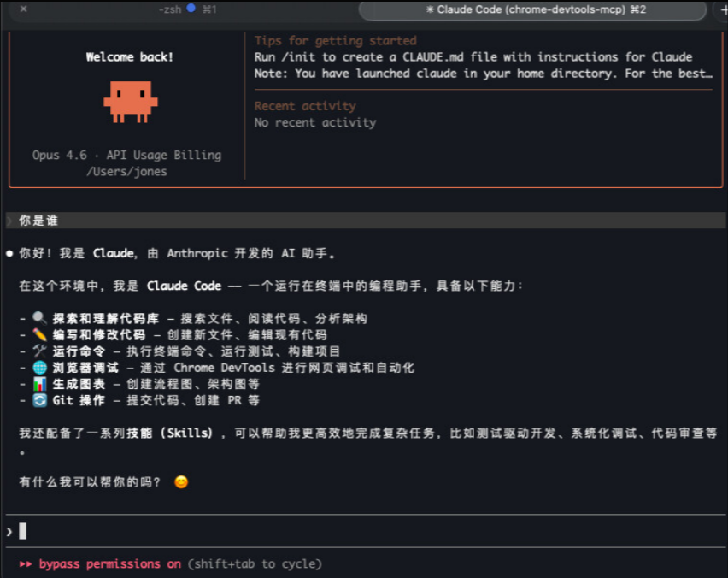Open a new terminal tab with plus

(723, 9)
